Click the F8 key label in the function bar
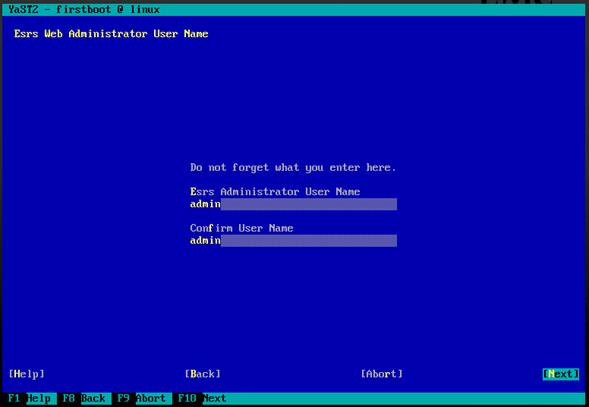Screen dimensions: 589x407 point(69,398)
